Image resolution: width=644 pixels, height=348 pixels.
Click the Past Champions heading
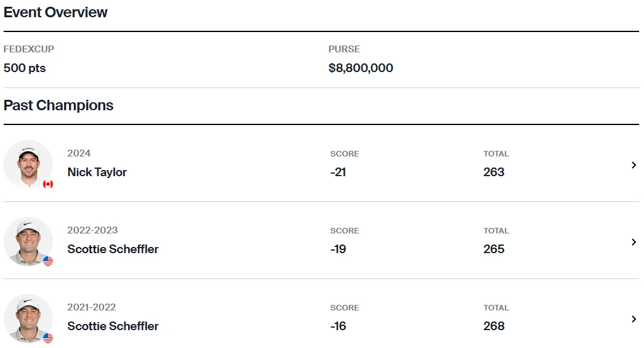pyautogui.click(x=58, y=105)
